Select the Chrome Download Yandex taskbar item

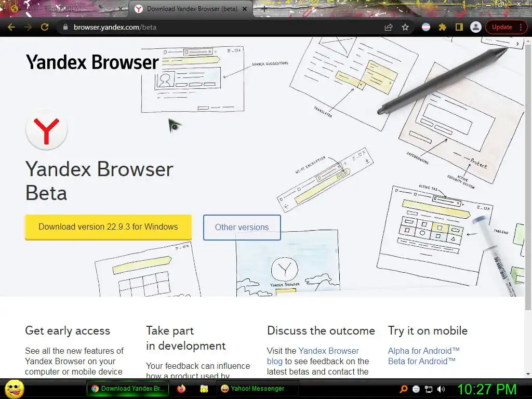[x=128, y=389]
